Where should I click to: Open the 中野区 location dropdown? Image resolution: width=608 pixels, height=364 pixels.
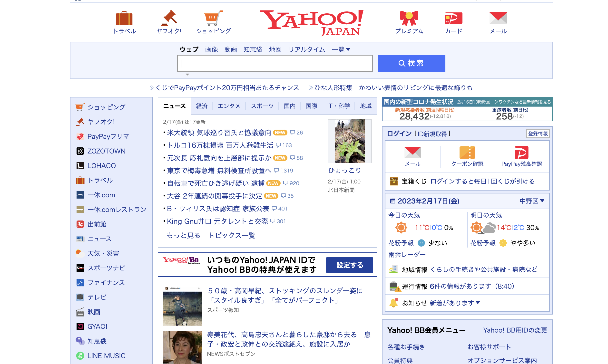tap(532, 201)
